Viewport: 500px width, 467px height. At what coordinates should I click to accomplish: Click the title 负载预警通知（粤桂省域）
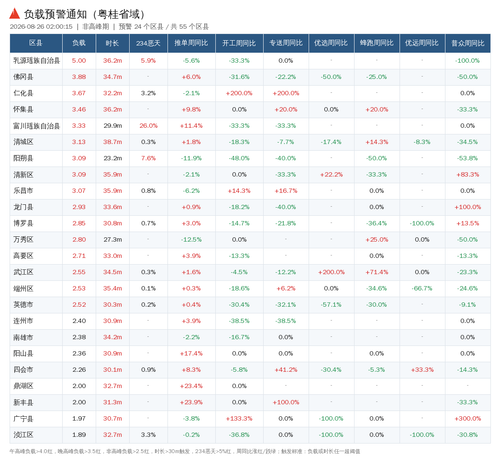click(x=85, y=14)
